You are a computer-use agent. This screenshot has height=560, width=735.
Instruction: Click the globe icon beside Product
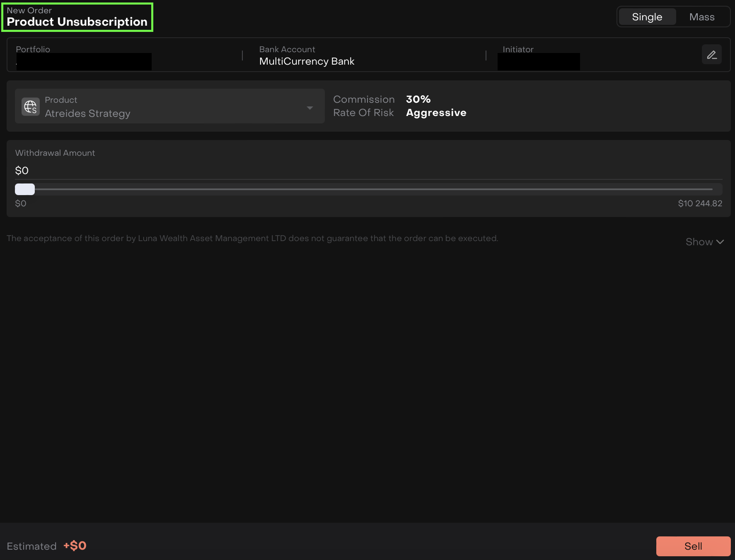[x=31, y=106]
